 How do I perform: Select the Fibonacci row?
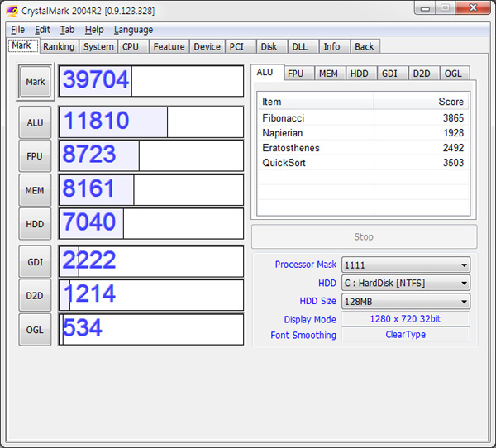(363, 118)
